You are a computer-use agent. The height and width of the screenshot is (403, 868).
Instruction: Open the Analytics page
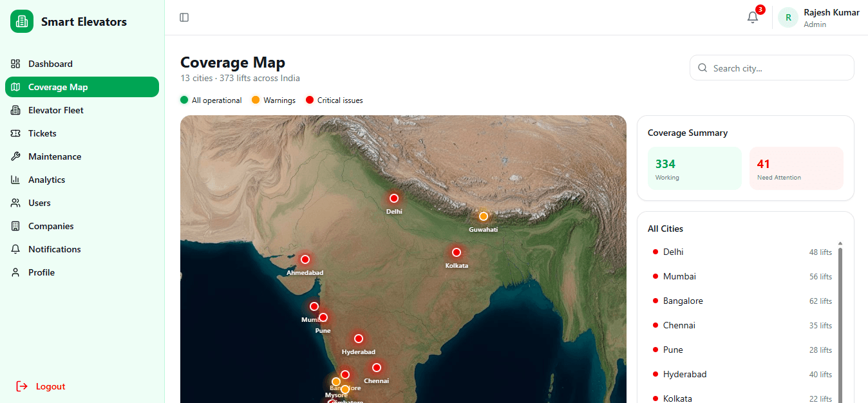point(82,180)
